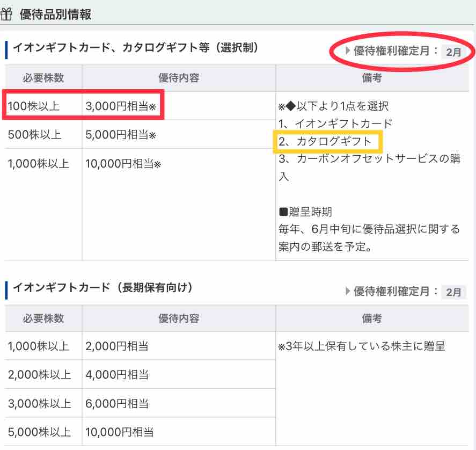This screenshot has width=476, height=450.
Task: Select the 5,000株以上 cell
Action: pos(43,432)
